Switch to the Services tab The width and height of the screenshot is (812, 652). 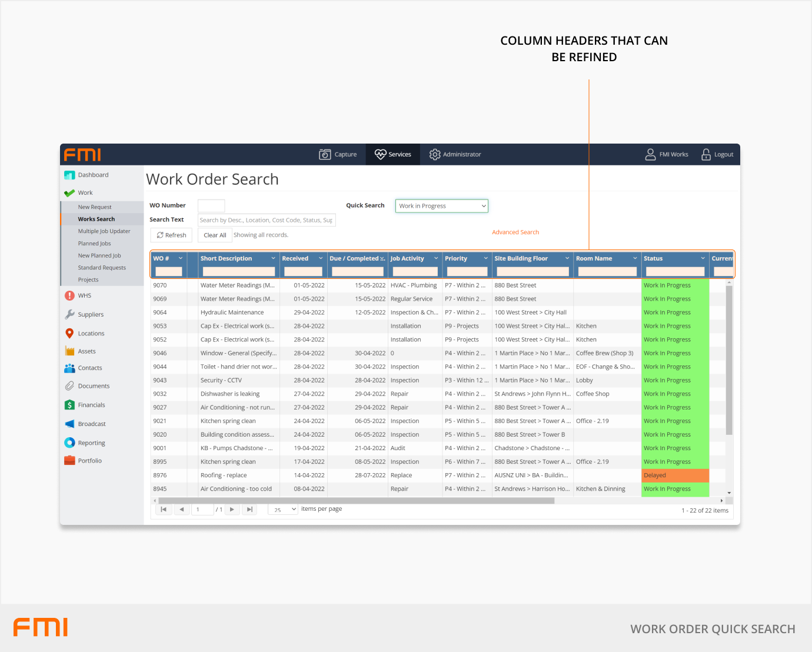click(x=393, y=155)
